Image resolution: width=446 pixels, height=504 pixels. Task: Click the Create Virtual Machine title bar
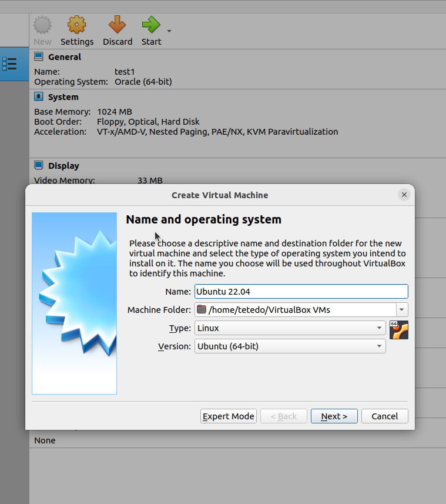click(220, 195)
